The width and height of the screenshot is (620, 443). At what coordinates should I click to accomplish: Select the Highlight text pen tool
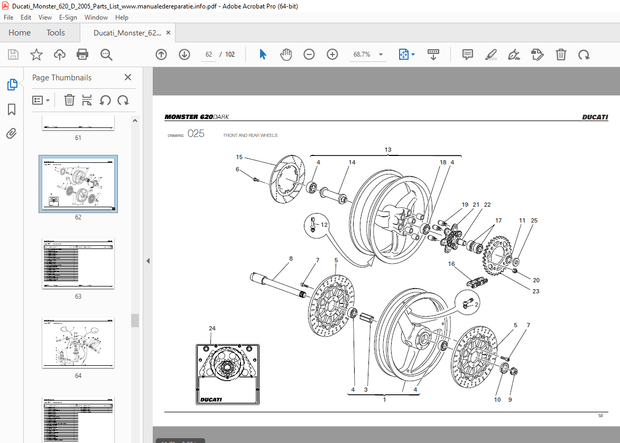491,54
